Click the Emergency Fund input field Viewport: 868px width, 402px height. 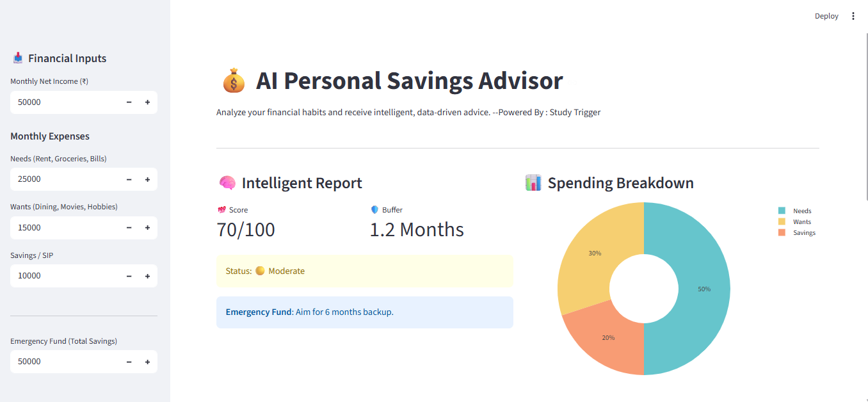[64, 362]
